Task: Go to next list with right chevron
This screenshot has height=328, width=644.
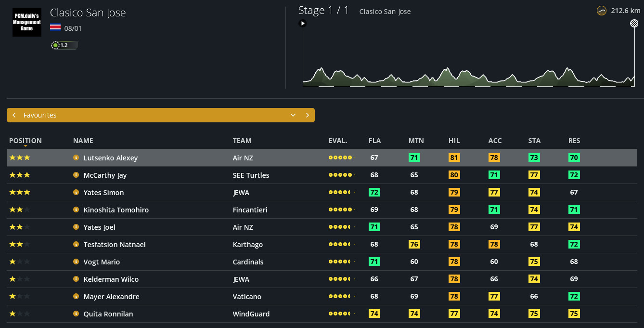Action: [x=307, y=115]
